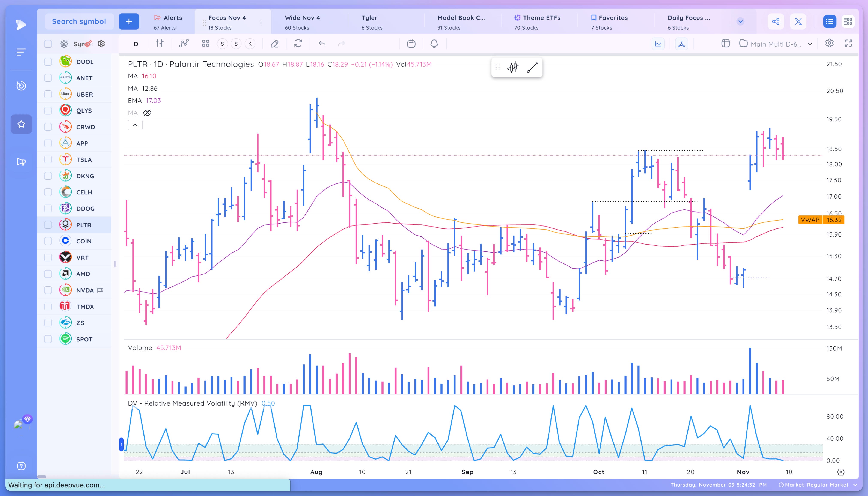Switch to multi-chart grid view icon
This screenshot has height=496, width=868.
[848, 21]
